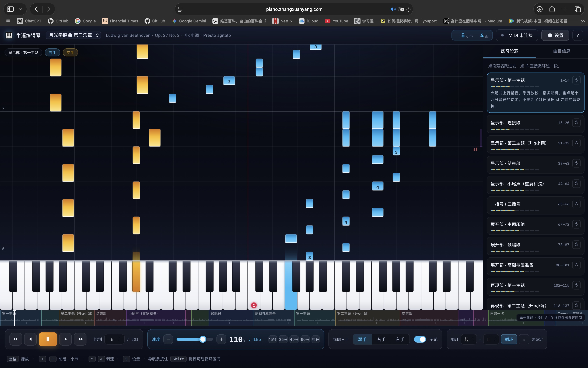Open the 月光奏鸣曲 第三乐章 piece selector
The height and width of the screenshot is (368, 588).
(x=73, y=35)
